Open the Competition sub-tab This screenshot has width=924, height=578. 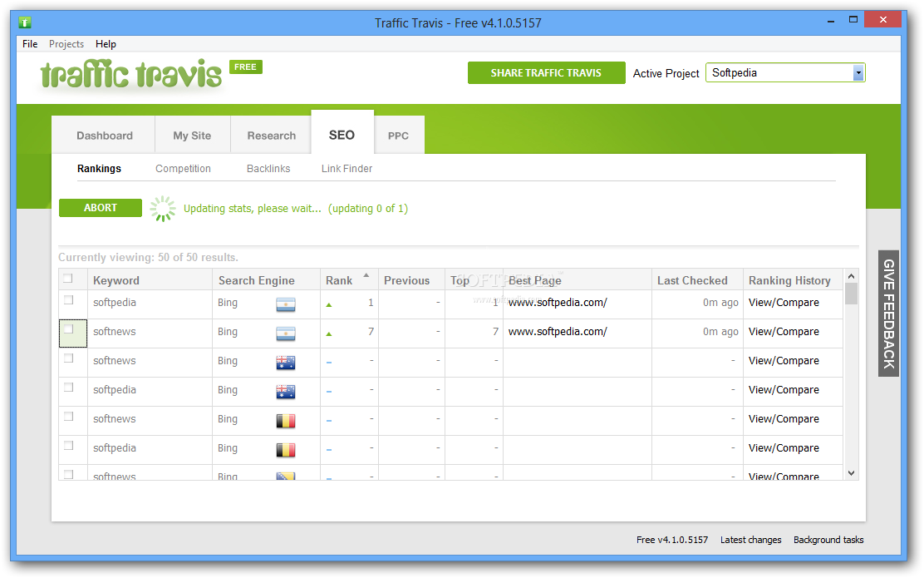pos(184,169)
